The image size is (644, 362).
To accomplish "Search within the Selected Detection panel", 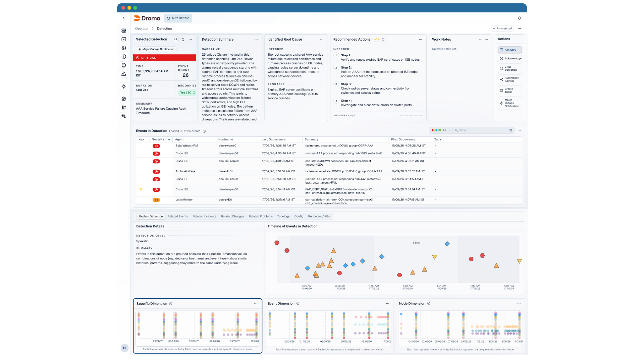I will pos(176,39).
